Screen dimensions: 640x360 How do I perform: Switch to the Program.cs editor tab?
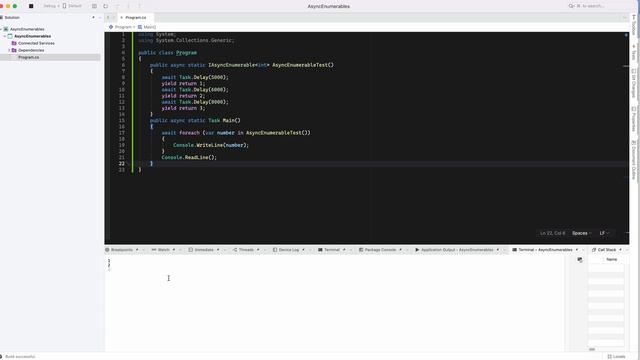(136, 18)
